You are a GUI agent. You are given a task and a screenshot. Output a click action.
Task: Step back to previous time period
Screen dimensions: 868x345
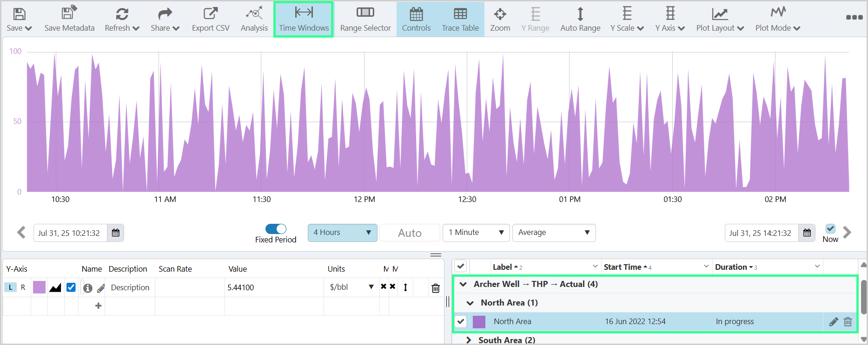(21, 233)
